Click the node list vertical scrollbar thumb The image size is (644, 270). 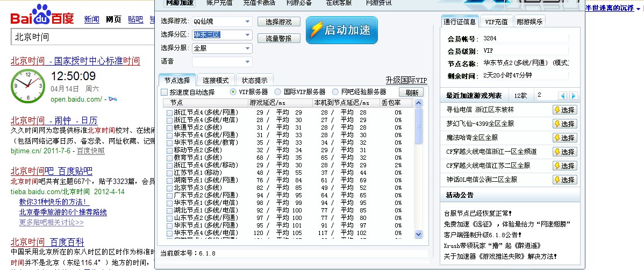419,126
